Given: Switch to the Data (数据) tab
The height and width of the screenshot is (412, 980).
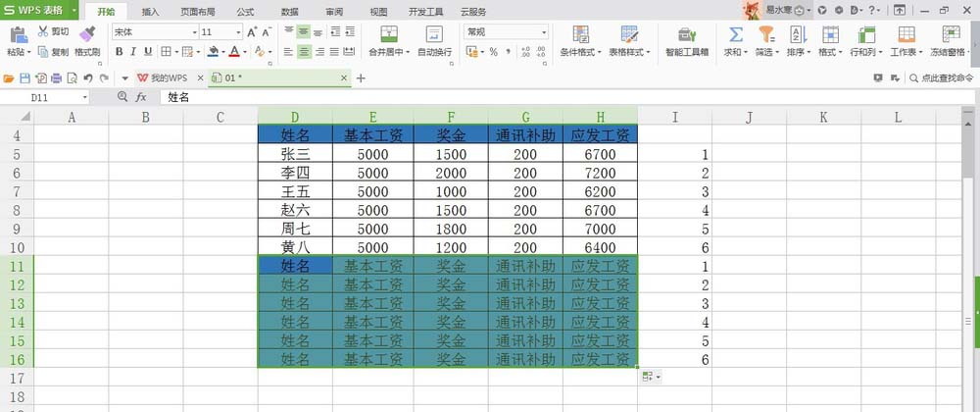Looking at the screenshot, I should tap(290, 12).
